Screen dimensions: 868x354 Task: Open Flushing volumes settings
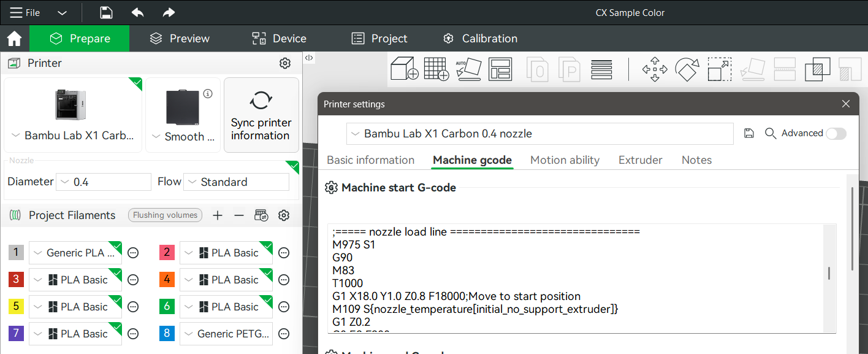coord(165,215)
